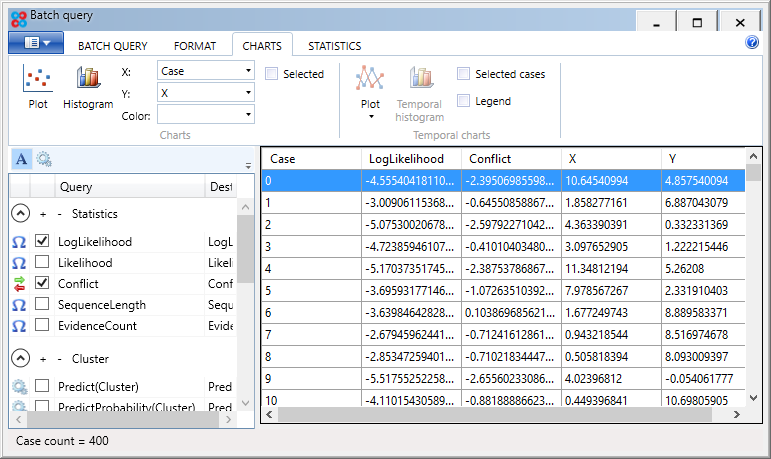The width and height of the screenshot is (771, 459).
Task: Uncheck the LogLikelihood query checkbox
Action: click(x=42, y=241)
